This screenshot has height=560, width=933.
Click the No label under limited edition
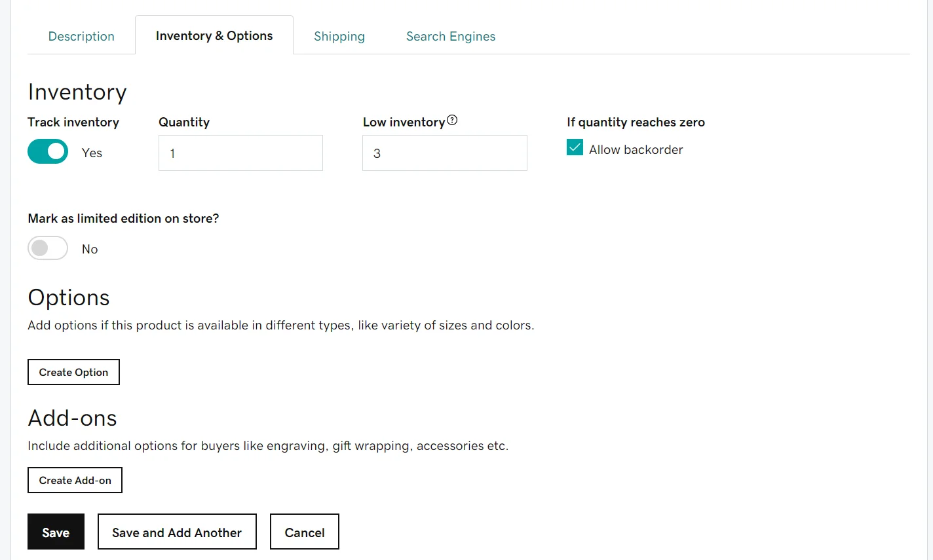[x=89, y=249]
